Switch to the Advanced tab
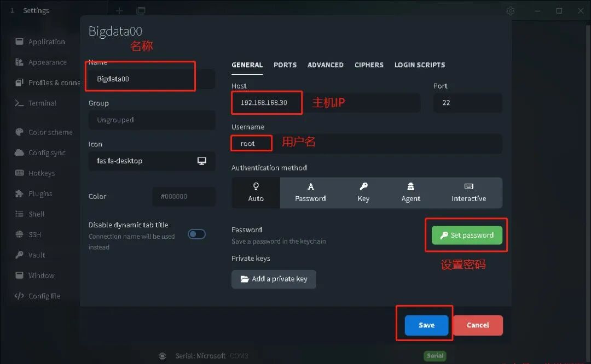The height and width of the screenshot is (364, 591). [x=325, y=65]
